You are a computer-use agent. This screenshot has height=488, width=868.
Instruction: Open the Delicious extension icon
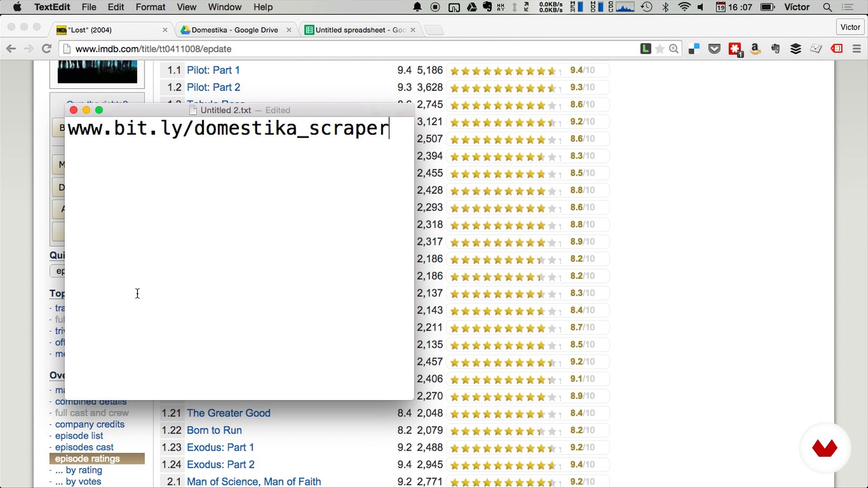694,49
